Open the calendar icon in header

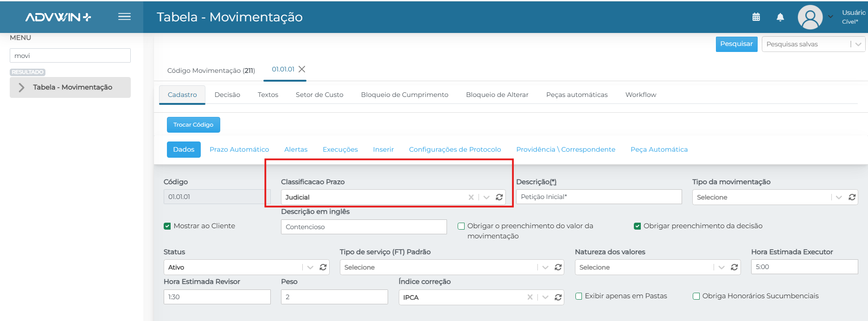pos(756,17)
